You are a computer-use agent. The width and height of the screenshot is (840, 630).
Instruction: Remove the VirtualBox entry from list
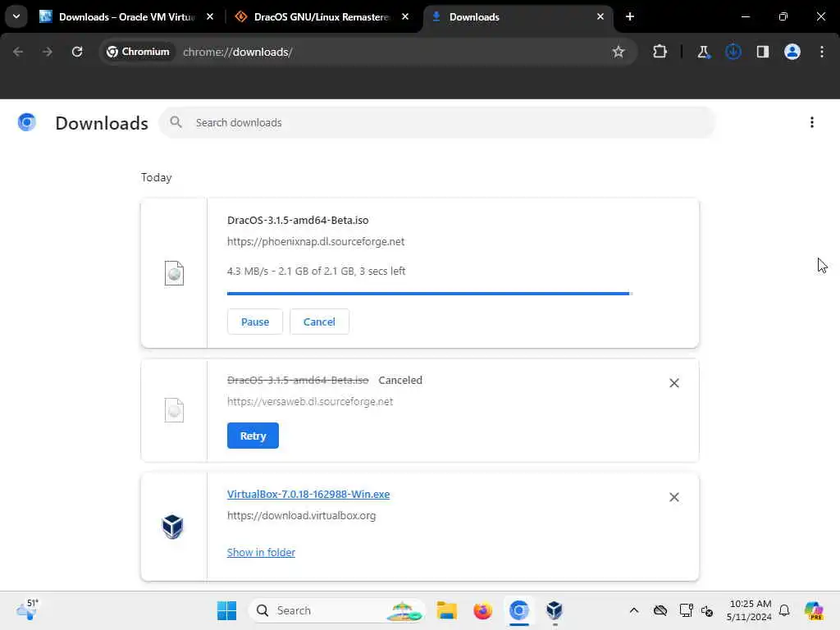[674, 497]
